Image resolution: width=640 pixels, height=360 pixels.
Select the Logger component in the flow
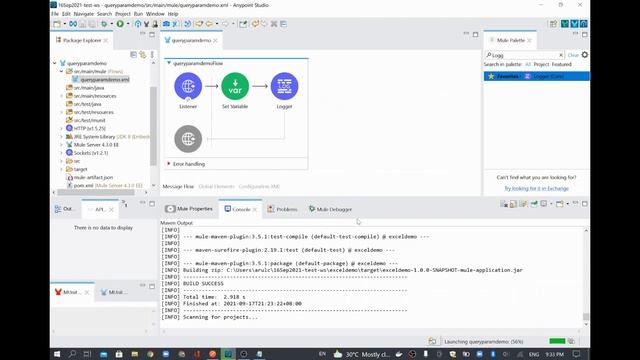click(x=284, y=86)
